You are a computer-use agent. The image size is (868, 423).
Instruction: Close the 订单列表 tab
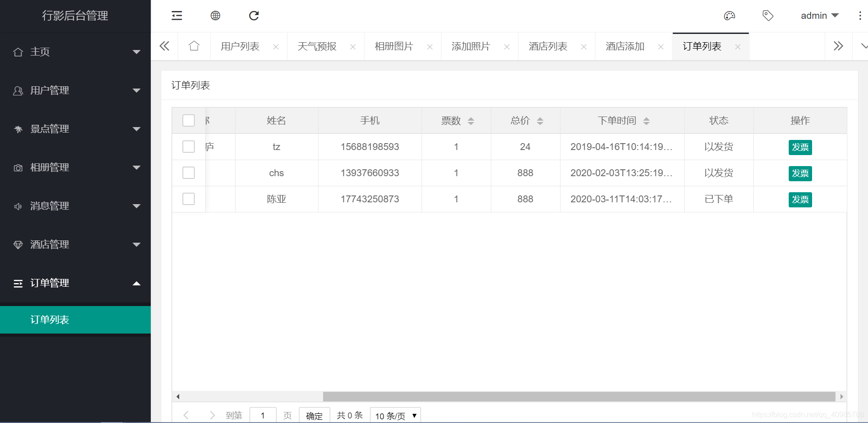(x=738, y=47)
